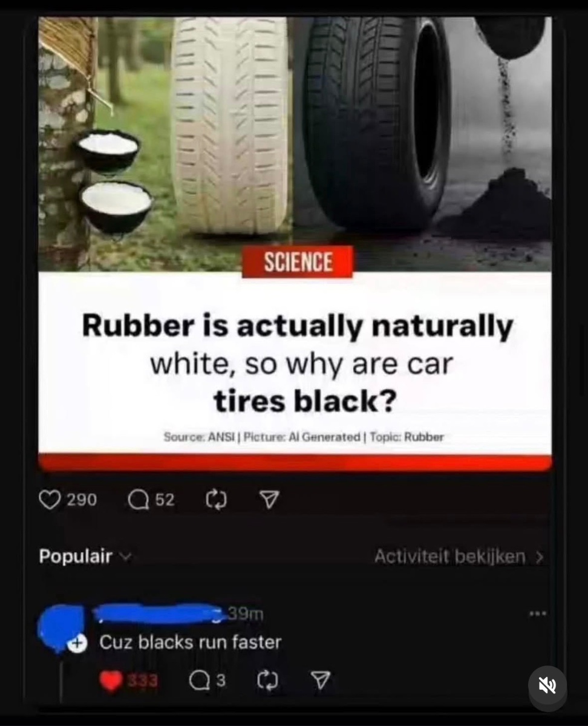The image size is (588, 726).
Task: Expand sort options via Populair chevron
Action: click(x=126, y=557)
